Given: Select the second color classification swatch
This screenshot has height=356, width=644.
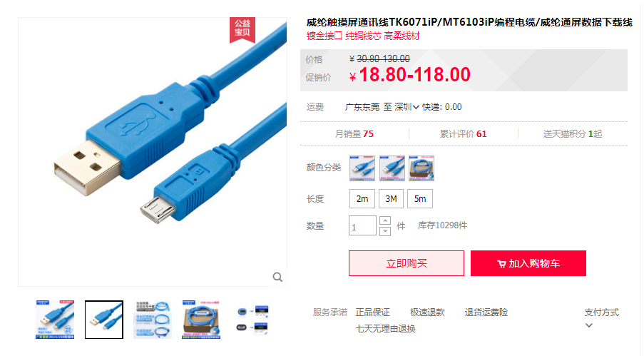Looking at the screenshot, I should pyautogui.click(x=392, y=168).
